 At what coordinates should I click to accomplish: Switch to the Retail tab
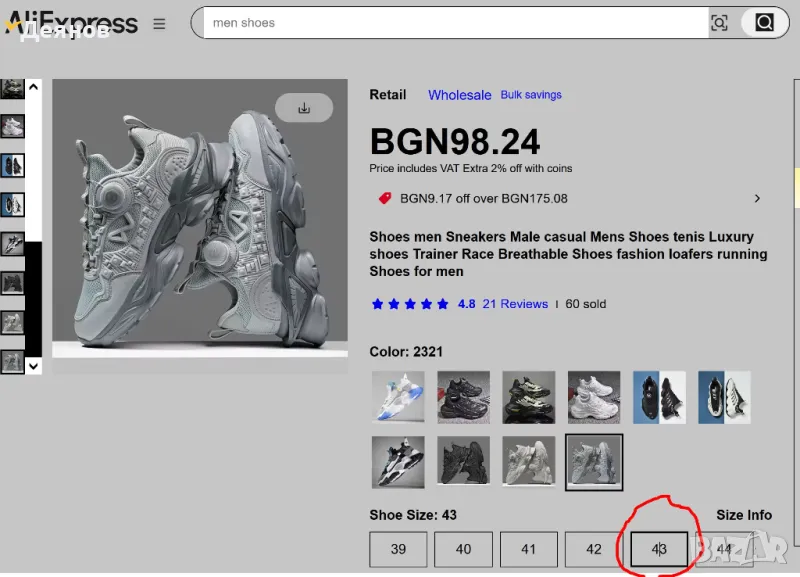click(x=388, y=95)
